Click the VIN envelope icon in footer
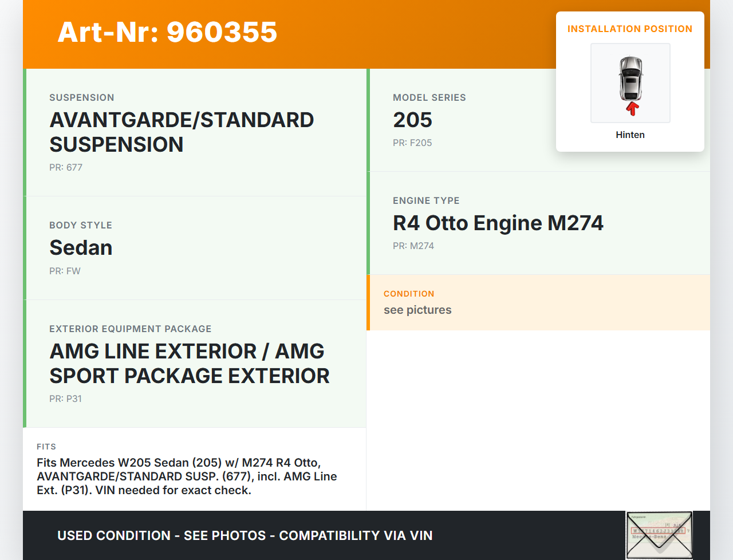This screenshot has width=733, height=560. tap(659, 535)
